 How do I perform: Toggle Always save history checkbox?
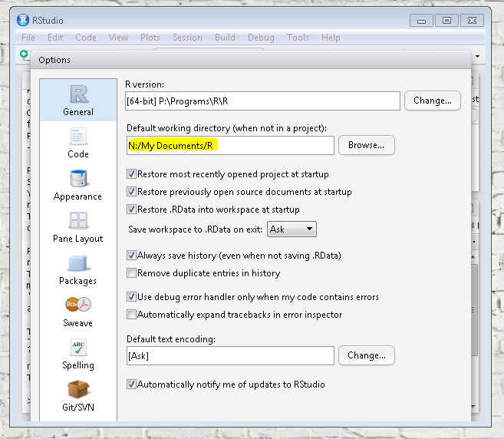[x=131, y=256]
